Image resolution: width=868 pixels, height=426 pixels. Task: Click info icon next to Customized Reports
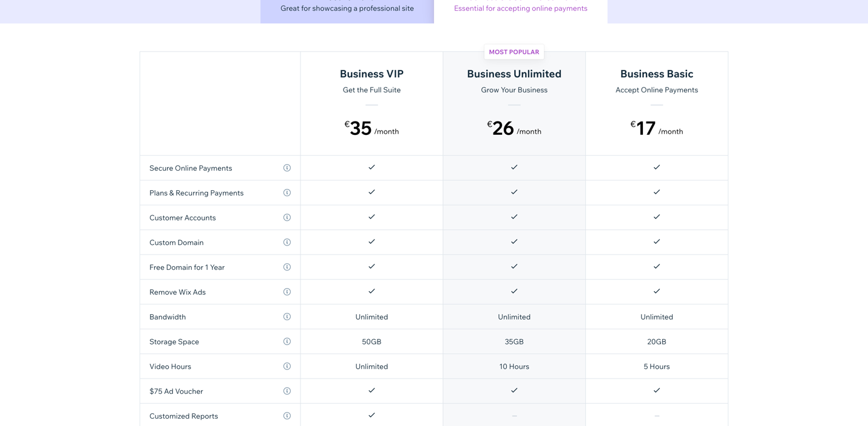[287, 416]
